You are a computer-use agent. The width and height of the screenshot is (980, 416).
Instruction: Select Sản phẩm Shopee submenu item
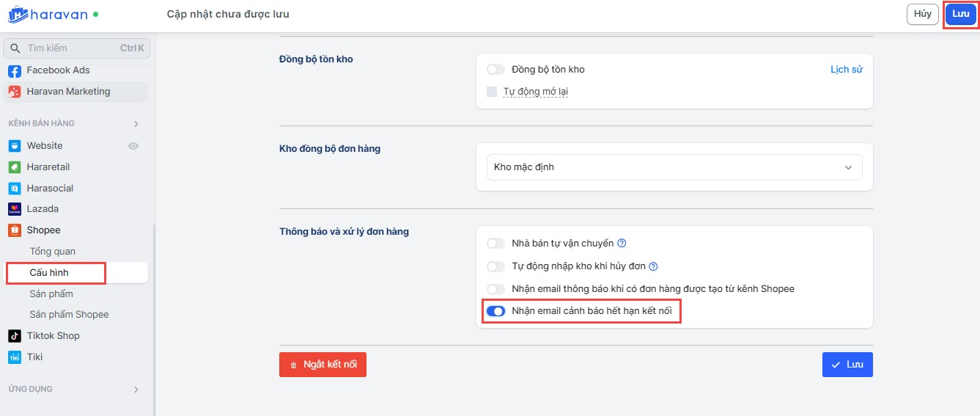pyautogui.click(x=69, y=315)
